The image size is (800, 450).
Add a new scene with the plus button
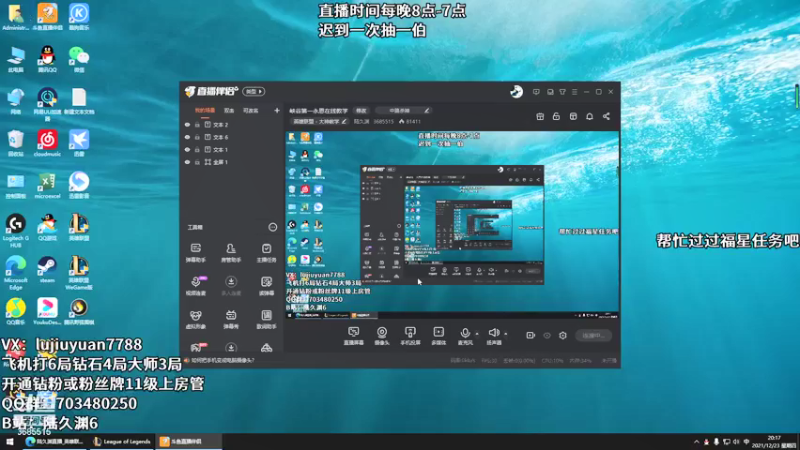(x=277, y=110)
